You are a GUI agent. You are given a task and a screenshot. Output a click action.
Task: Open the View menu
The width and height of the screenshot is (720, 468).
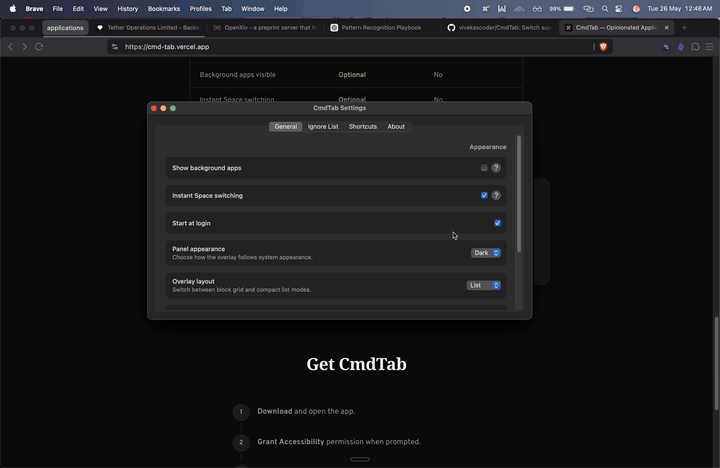click(x=101, y=8)
